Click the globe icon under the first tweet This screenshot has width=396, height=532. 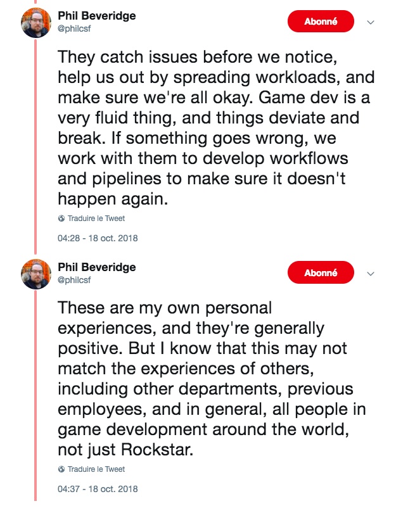[x=61, y=218]
